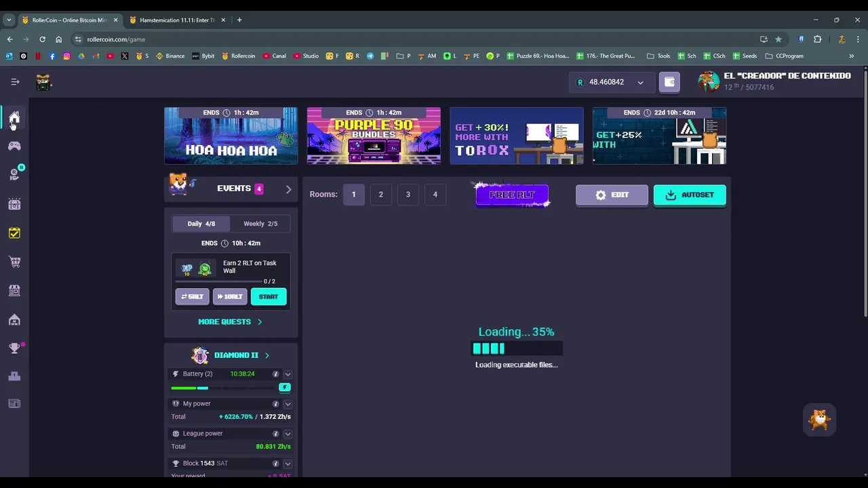Open the Puzzle 69 Hoa Hoa bookmark
Screen dimensions: 868x488
[538, 56]
